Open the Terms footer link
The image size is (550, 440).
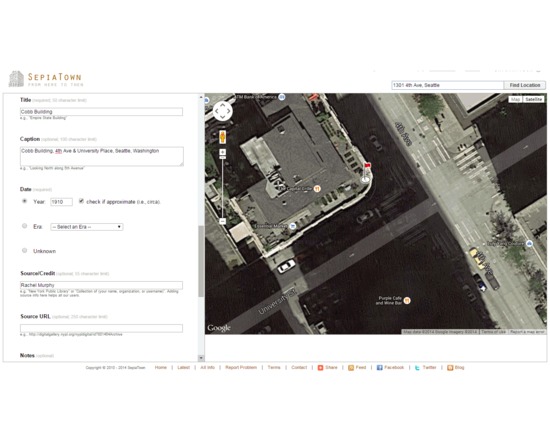274,368
